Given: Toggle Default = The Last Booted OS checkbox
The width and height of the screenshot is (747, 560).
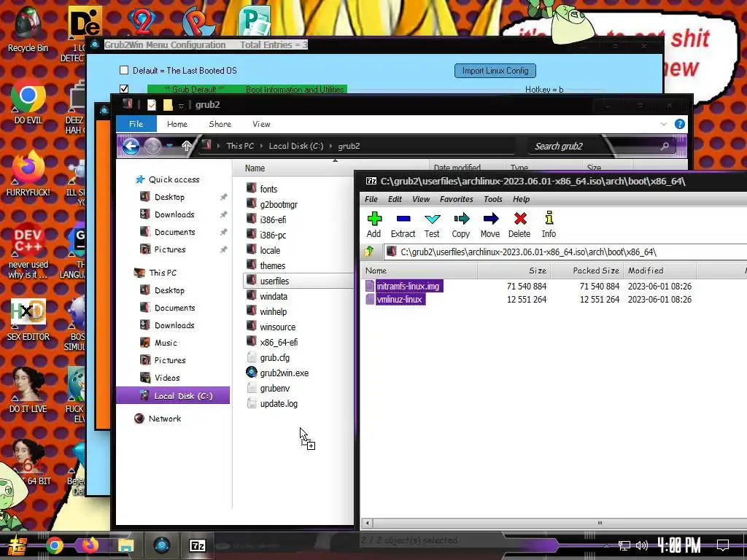Looking at the screenshot, I should 124,71.
